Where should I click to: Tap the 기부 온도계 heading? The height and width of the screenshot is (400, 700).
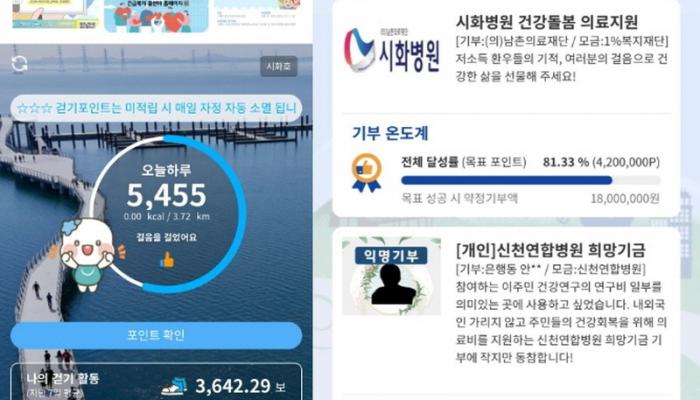click(x=390, y=133)
